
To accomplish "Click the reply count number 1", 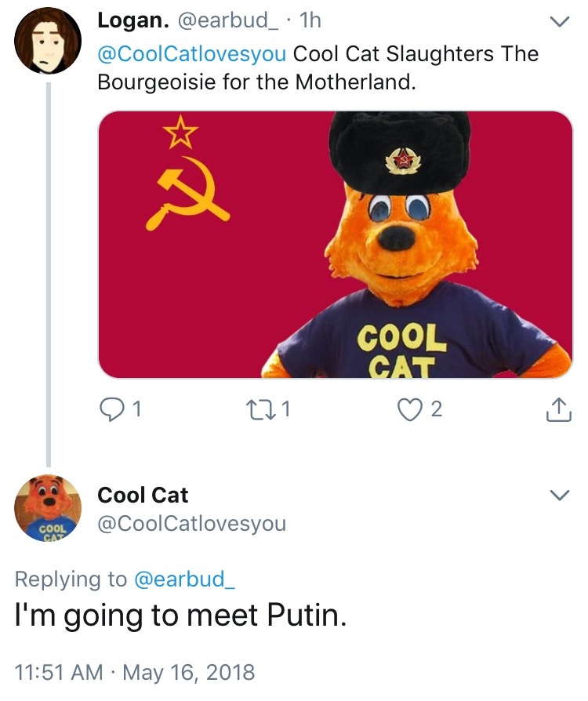I will (x=137, y=409).
